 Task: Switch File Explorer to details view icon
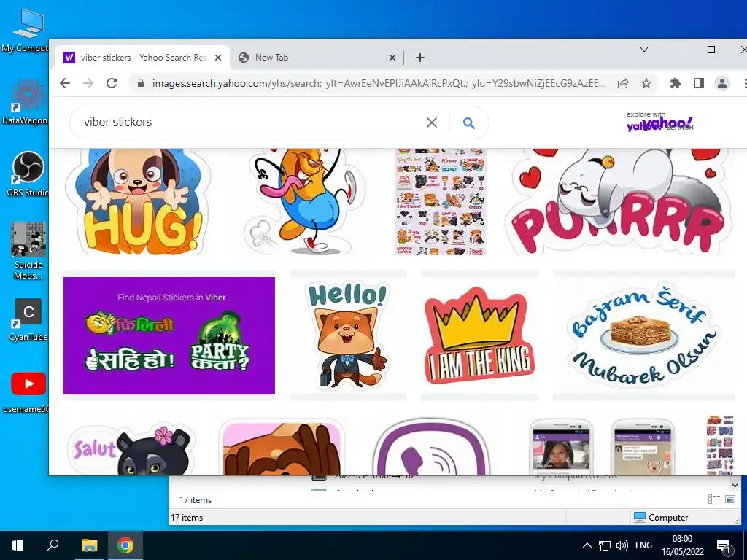click(x=714, y=499)
